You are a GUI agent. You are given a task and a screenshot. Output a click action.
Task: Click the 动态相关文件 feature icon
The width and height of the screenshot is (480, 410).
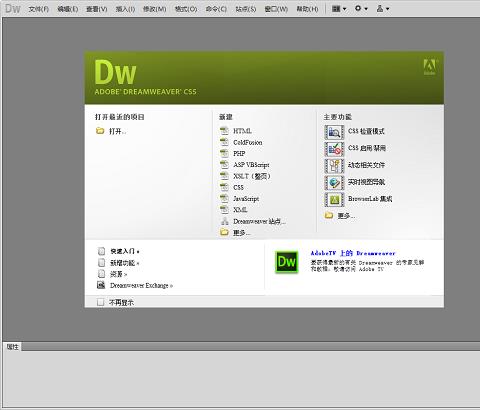(x=334, y=166)
